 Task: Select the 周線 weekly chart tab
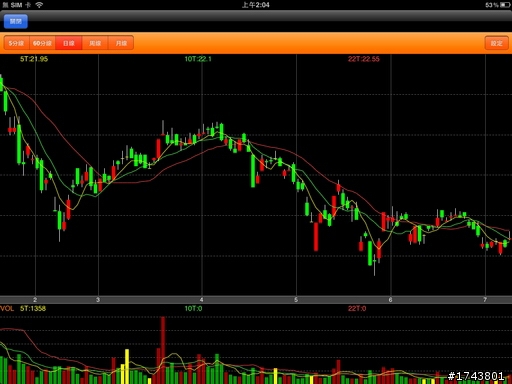(95, 43)
